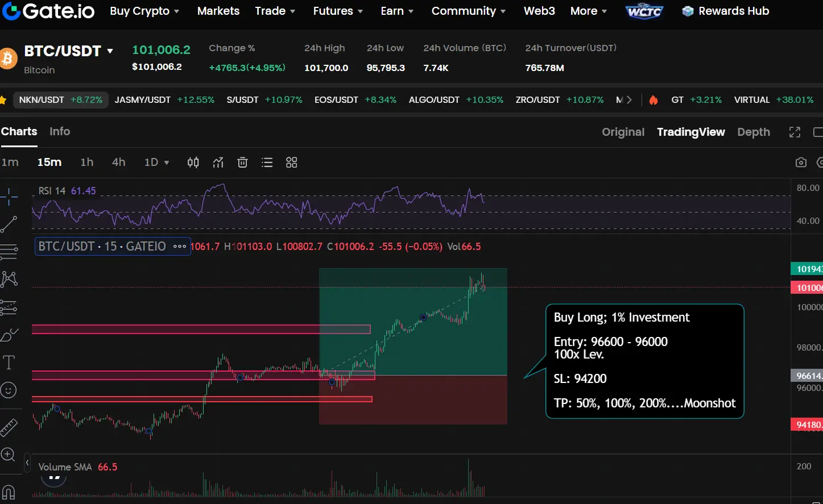The image size is (823, 504).
Task: Take a chart snapshot with camera icon
Action: [801, 163]
